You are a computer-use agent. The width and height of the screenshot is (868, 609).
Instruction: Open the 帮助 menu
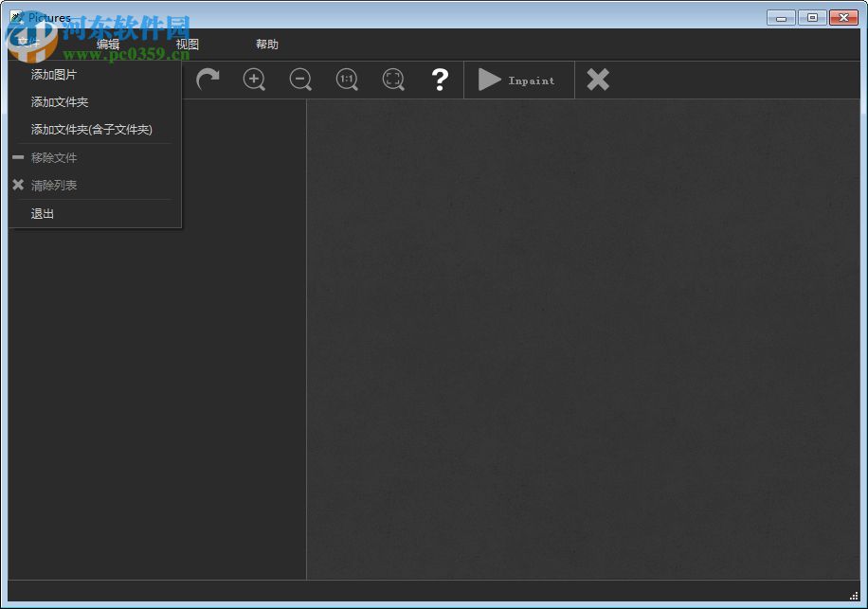pos(267,45)
